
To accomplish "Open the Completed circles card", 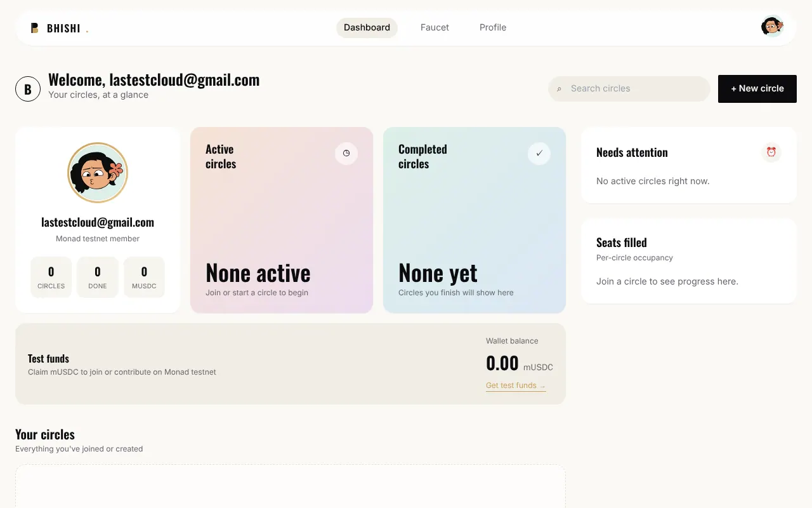I will coord(475,220).
